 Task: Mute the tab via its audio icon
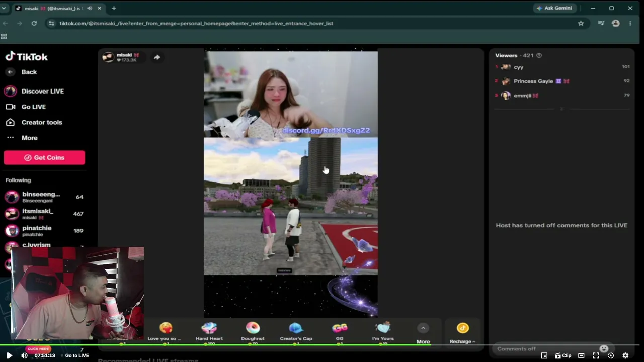click(90, 8)
